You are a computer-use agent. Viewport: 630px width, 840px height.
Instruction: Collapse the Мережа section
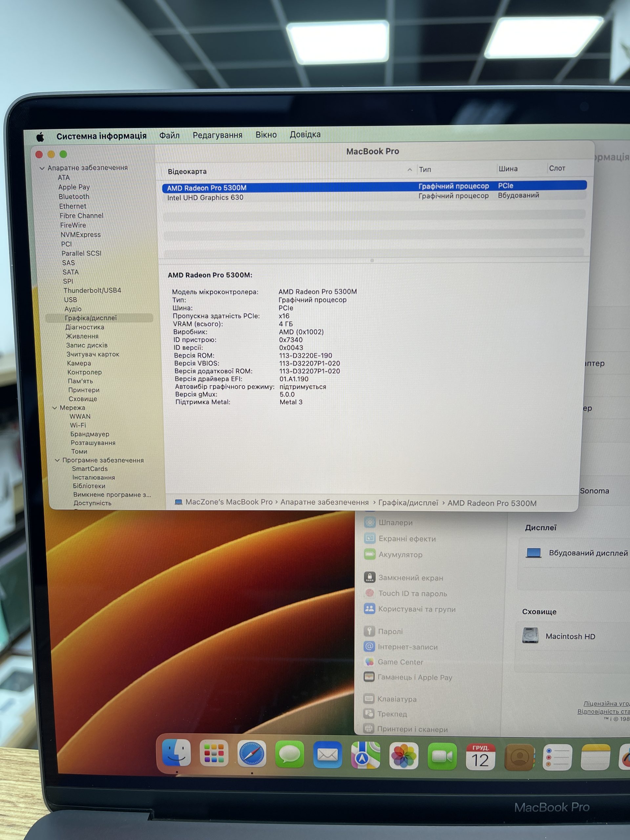click(x=55, y=408)
